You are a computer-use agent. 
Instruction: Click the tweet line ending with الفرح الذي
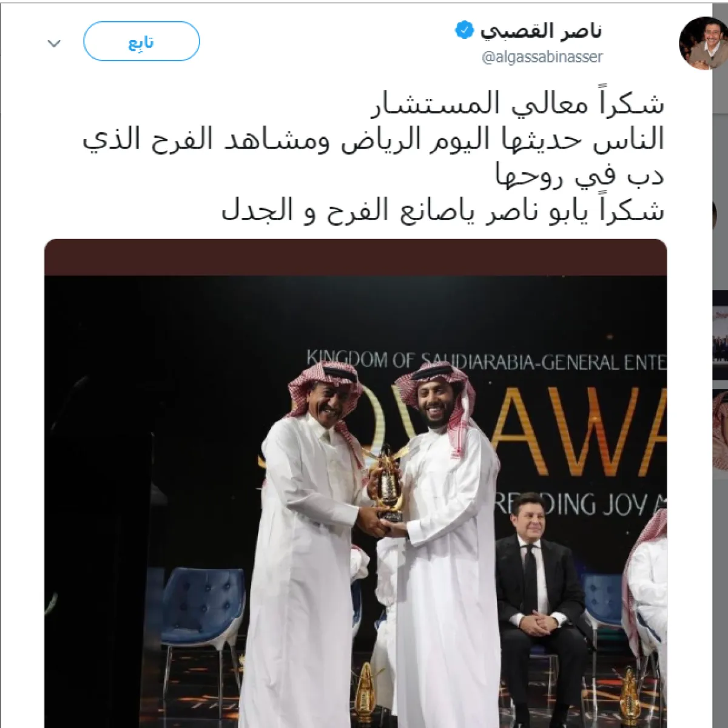(x=374, y=140)
